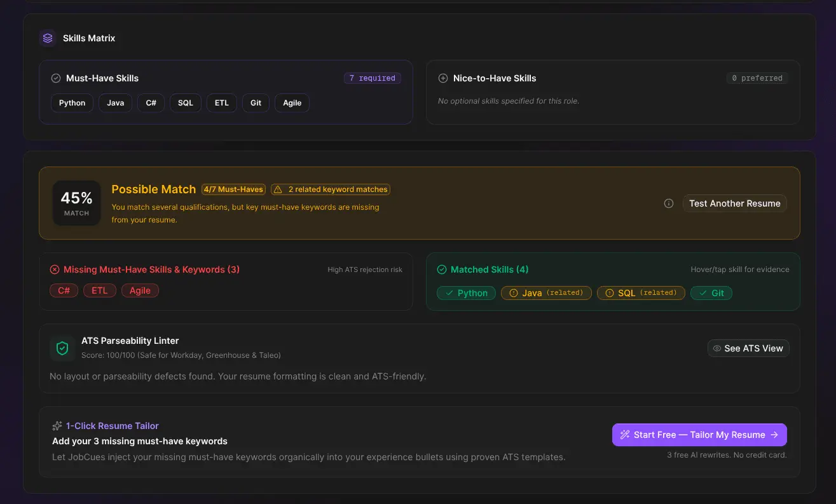This screenshot has width=836, height=504.
Task: Click Test Another Resume button
Action: tap(735, 203)
